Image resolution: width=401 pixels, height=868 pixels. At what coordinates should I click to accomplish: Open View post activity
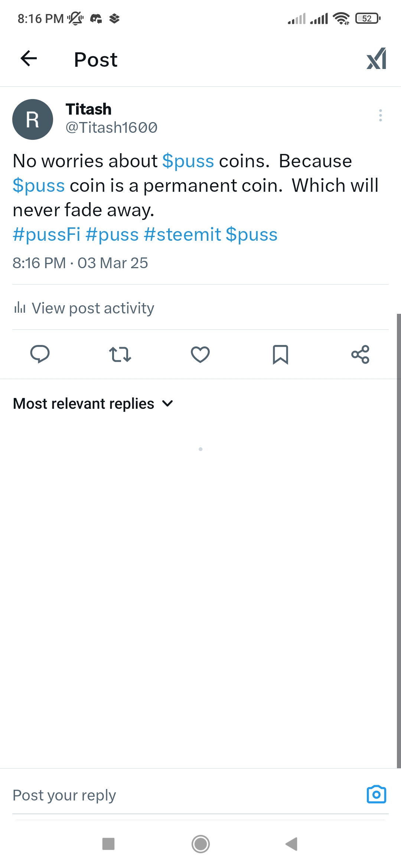[x=84, y=308]
